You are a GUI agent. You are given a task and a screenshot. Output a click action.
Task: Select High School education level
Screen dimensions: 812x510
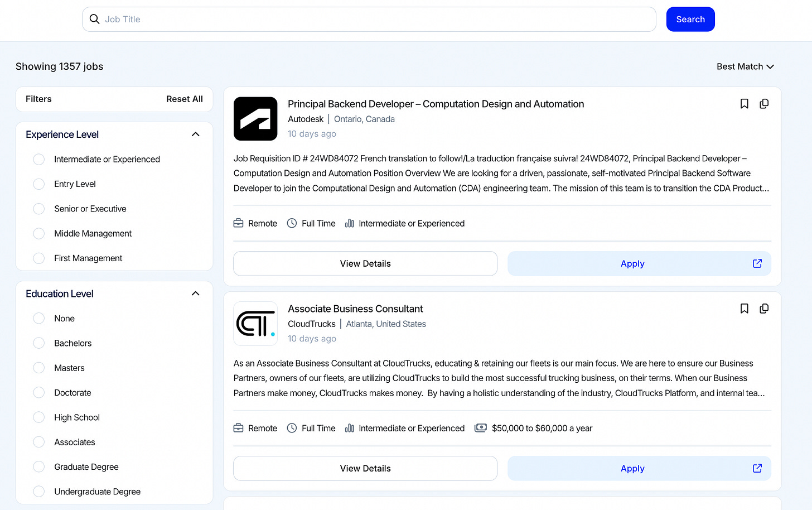tap(39, 417)
